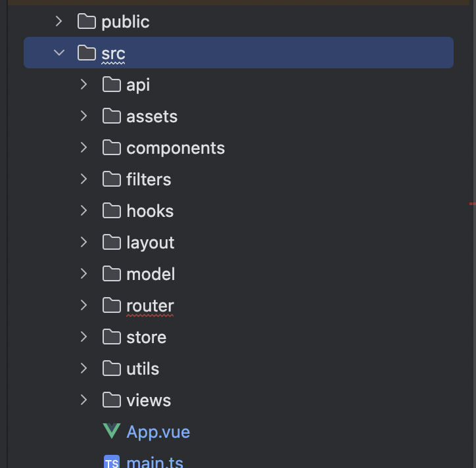
Task: Expand the views folder arrow
Action: (x=83, y=400)
